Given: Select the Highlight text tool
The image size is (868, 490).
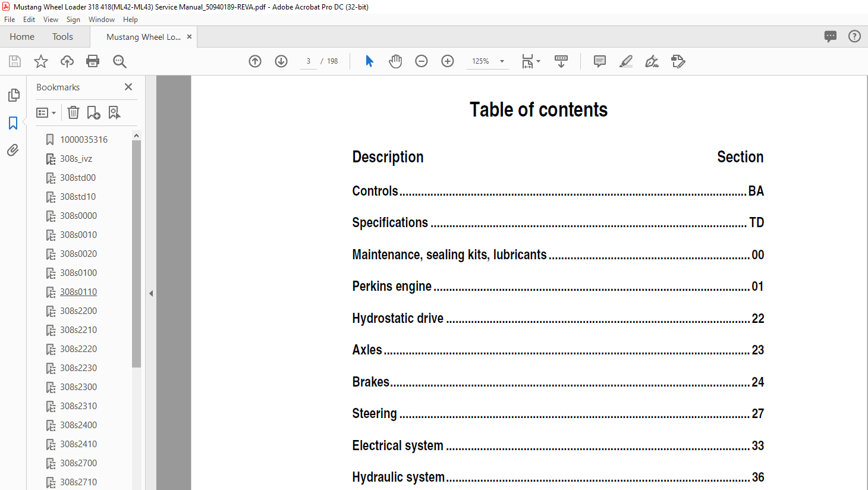Looking at the screenshot, I should tap(626, 61).
